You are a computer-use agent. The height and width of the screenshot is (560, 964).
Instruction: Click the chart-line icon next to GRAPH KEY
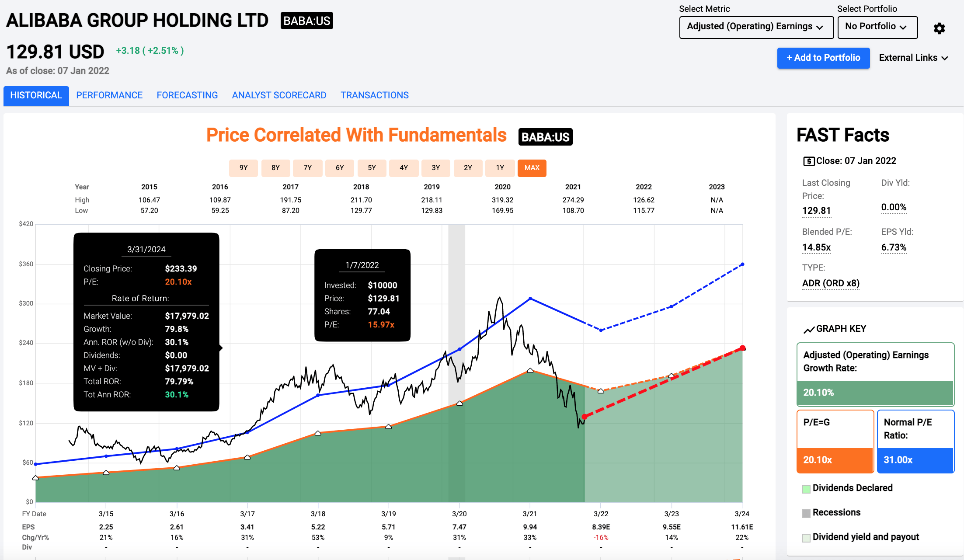coord(808,329)
